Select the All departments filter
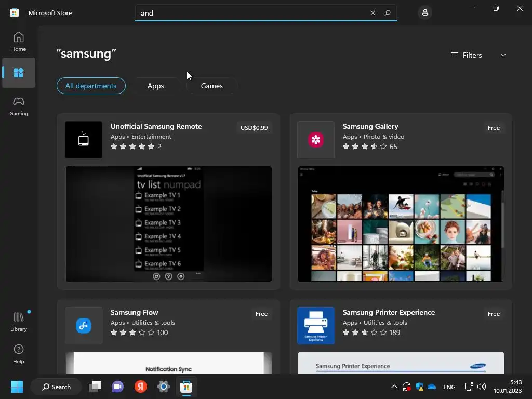This screenshot has width=532, height=399. tap(91, 86)
